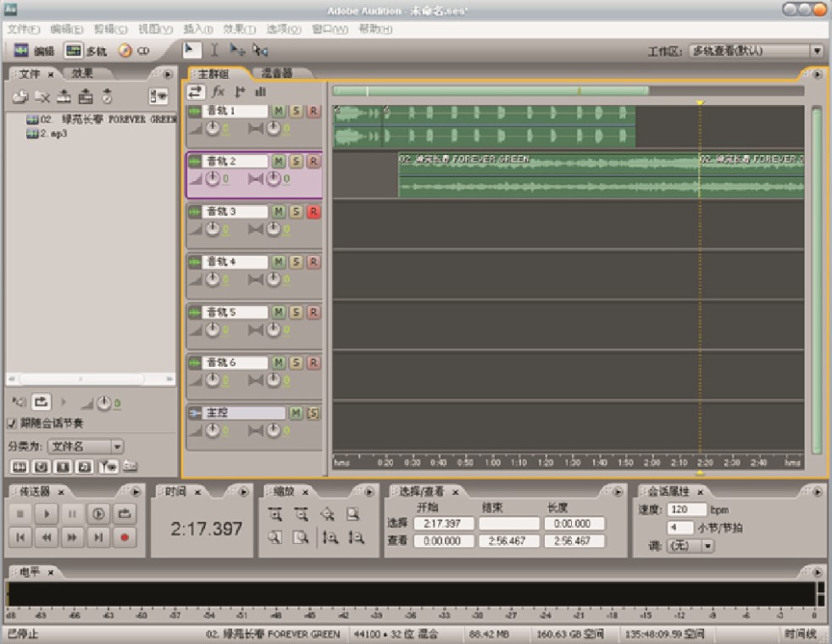Arm 音轨 6 for recording
The height and width of the screenshot is (644, 832).
pos(313,363)
